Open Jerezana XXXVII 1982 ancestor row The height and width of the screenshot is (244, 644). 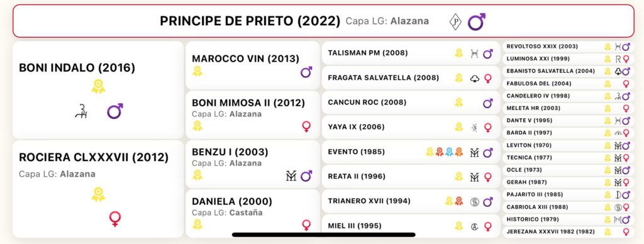(569, 231)
